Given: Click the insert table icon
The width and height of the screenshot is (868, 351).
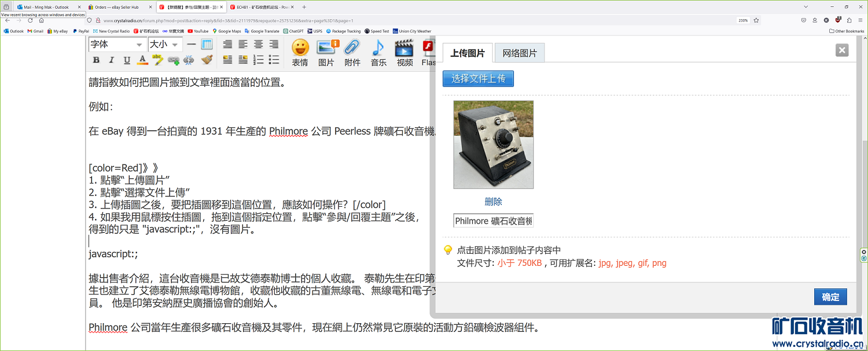Looking at the screenshot, I should pos(207,45).
